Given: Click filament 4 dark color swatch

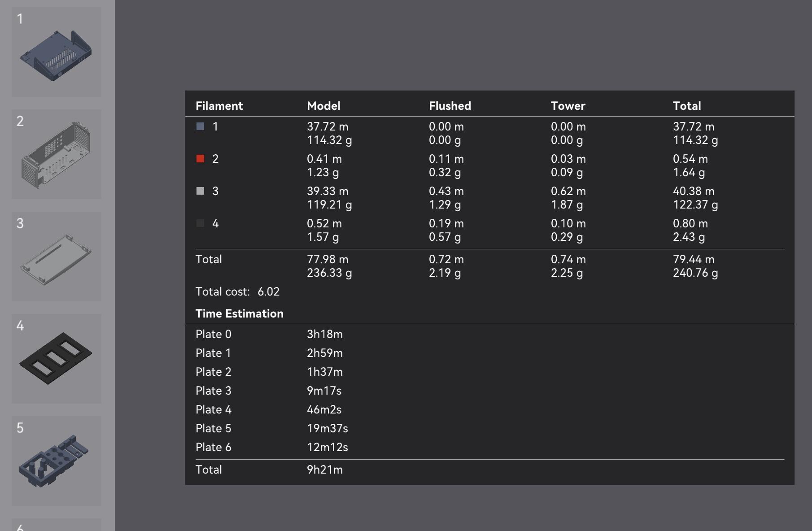Looking at the screenshot, I should (201, 223).
